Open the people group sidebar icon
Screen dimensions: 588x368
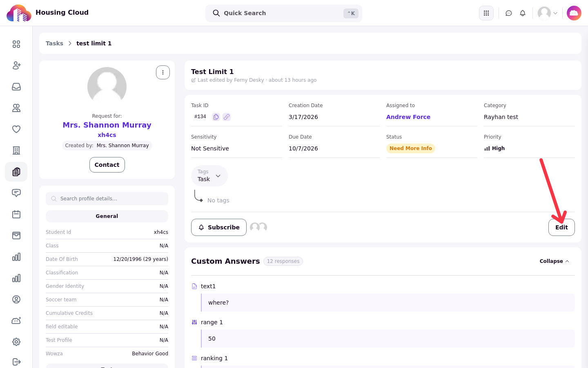[x=16, y=108]
